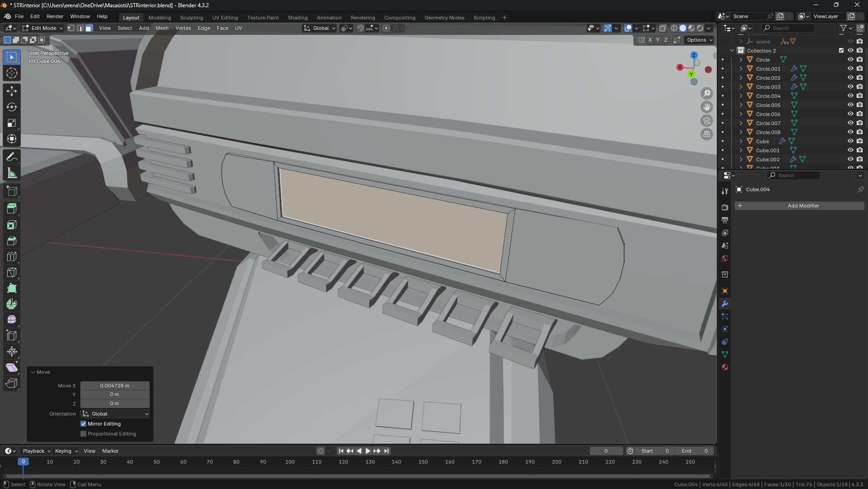Select the Rip Region tool
Viewport: 868px width, 489px height.
(12, 383)
